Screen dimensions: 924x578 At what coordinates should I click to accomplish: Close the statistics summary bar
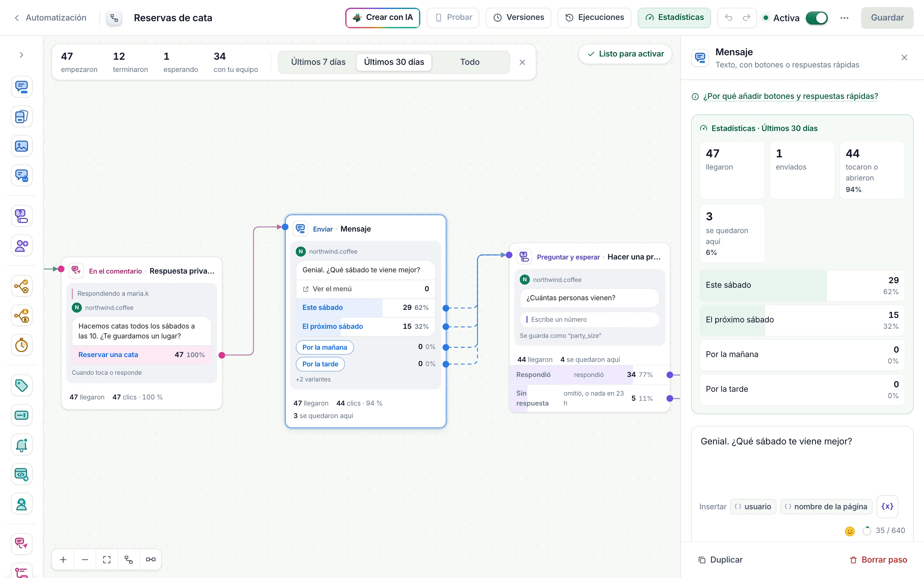coord(522,62)
